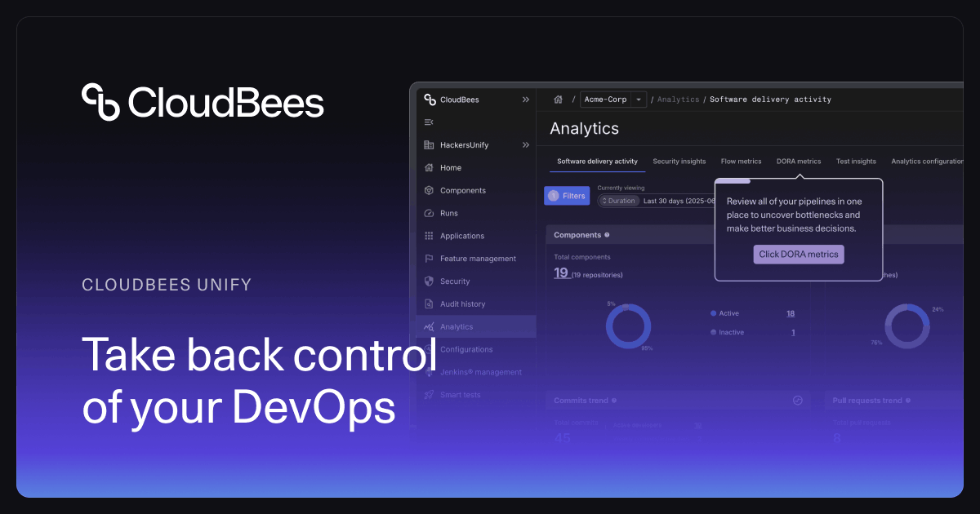
Task: Click the total components count 19
Action: [x=561, y=273]
